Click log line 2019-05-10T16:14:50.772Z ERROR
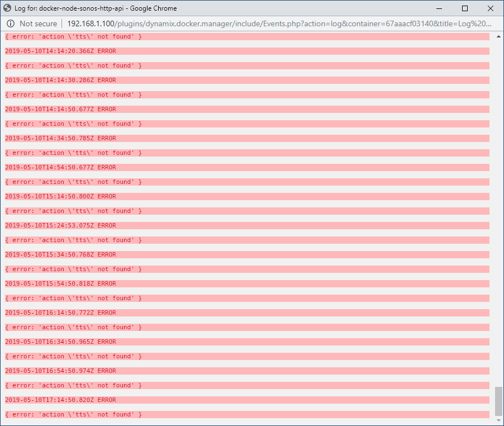The width and height of the screenshot is (504, 426). tap(247, 313)
